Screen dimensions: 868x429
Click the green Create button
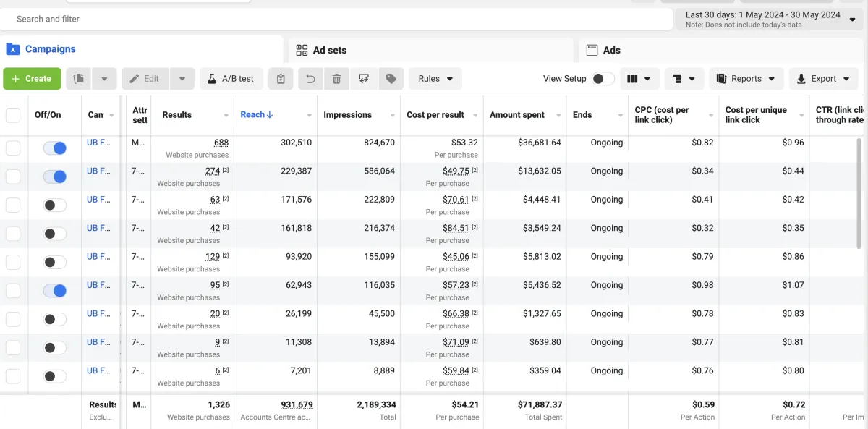coord(32,79)
